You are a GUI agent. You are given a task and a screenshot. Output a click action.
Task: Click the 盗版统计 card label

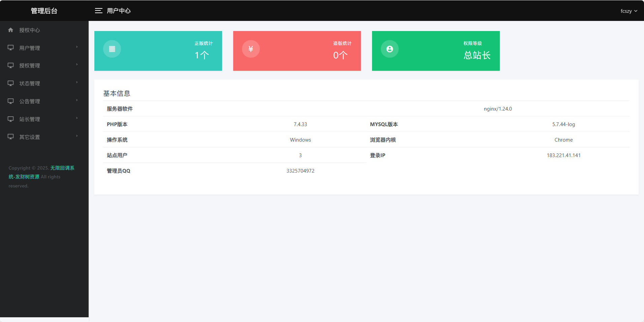click(x=342, y=43)
